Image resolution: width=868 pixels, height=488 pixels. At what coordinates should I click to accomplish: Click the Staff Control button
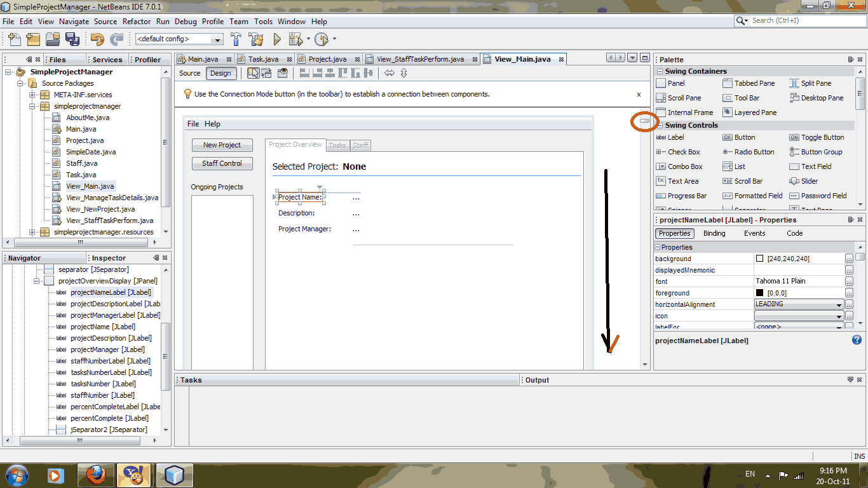(222, 163)
